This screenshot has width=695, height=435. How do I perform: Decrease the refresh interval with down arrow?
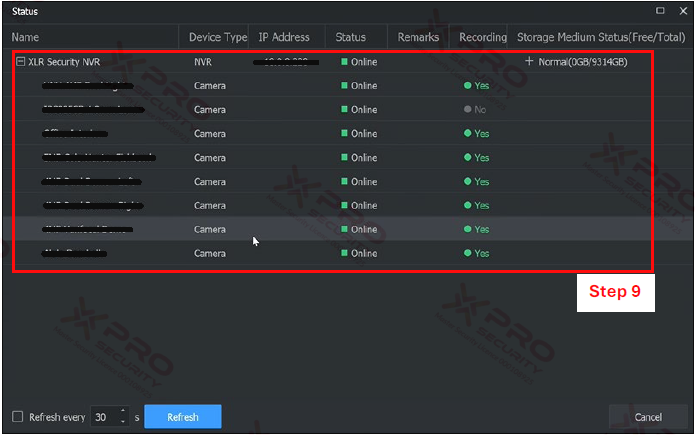[123, 422]
